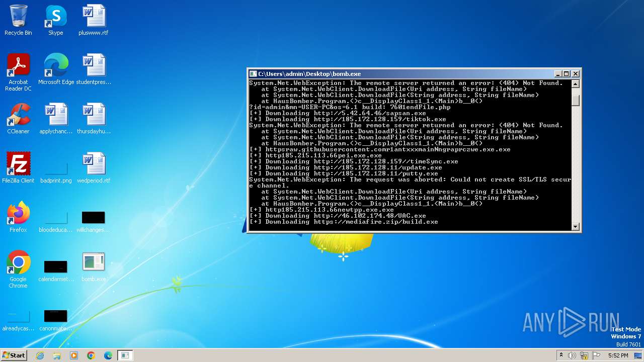Open the console window system menu icon
The image size is (644, 362).
(253, 74)
